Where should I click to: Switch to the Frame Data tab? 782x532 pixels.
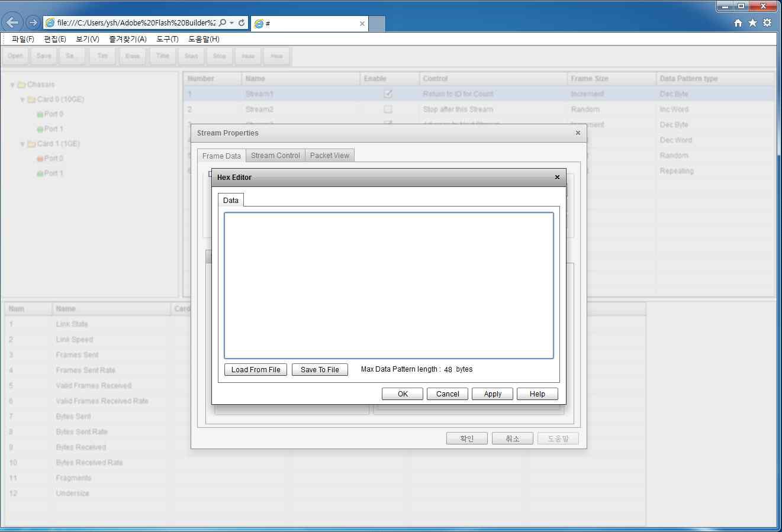point(221,156)
